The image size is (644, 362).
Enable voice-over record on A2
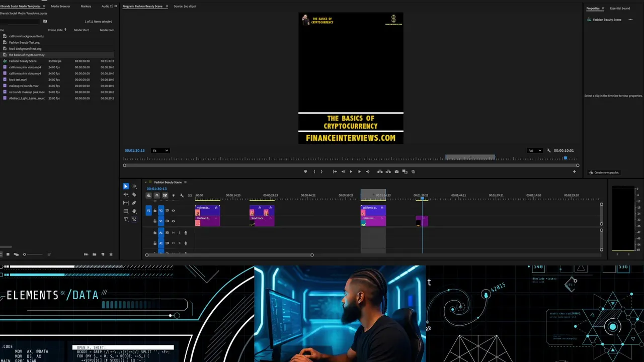pos(186,243)
